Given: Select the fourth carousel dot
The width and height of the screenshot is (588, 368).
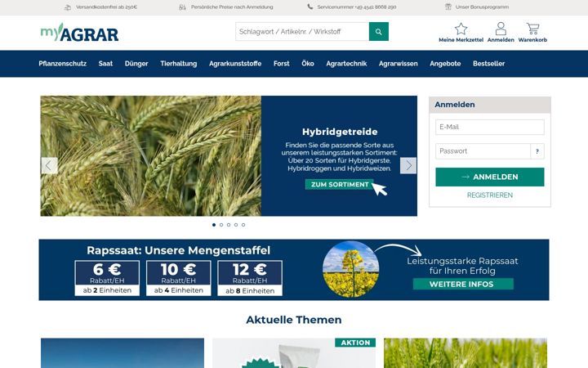Looking at the screenshot, I should pyautogui.click(x=236, y=225).
